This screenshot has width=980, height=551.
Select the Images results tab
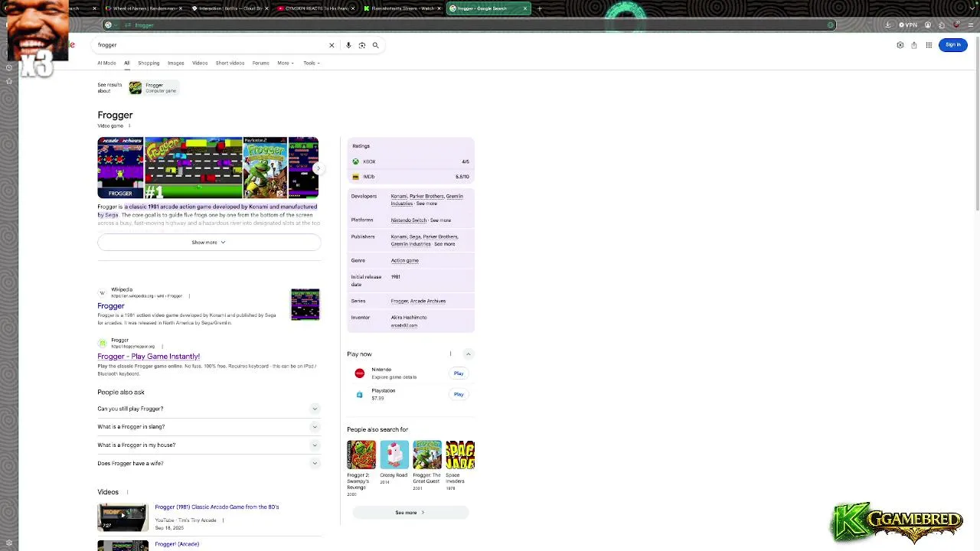pos(176,63)
